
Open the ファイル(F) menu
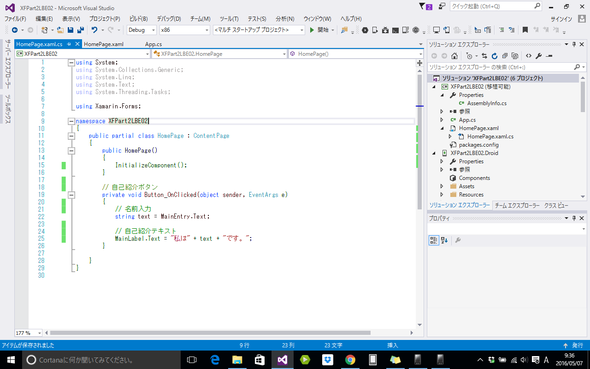[x=15, y=18]
